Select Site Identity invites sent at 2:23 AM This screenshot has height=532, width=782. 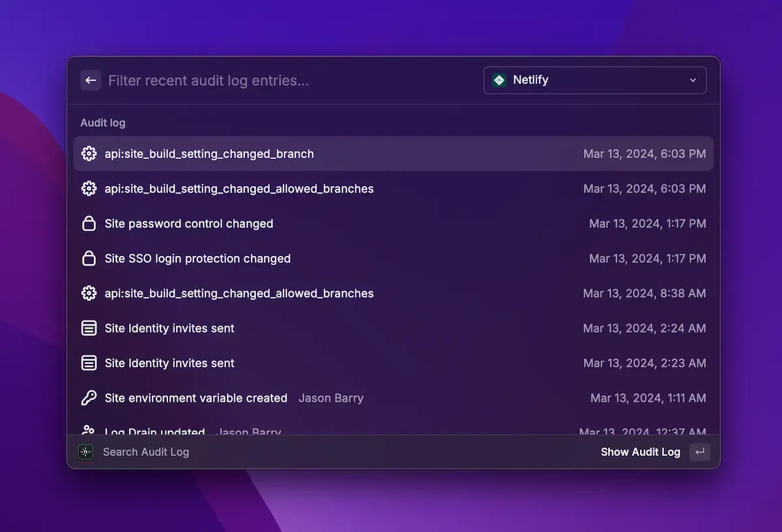(x=169, y=363)
